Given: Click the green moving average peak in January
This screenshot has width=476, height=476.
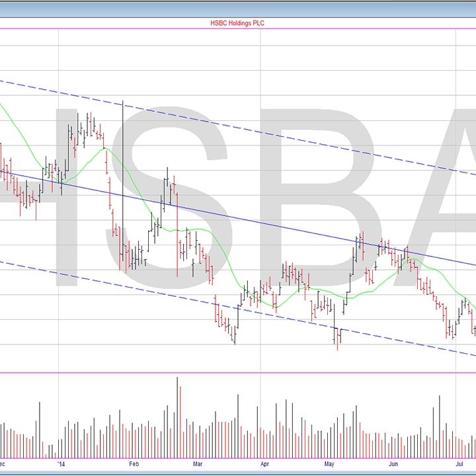Looking at the screenshot, I should point(104,149).
